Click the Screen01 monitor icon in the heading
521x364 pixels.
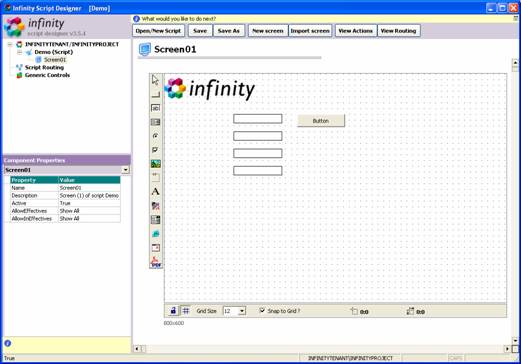(x=144, y=49)
